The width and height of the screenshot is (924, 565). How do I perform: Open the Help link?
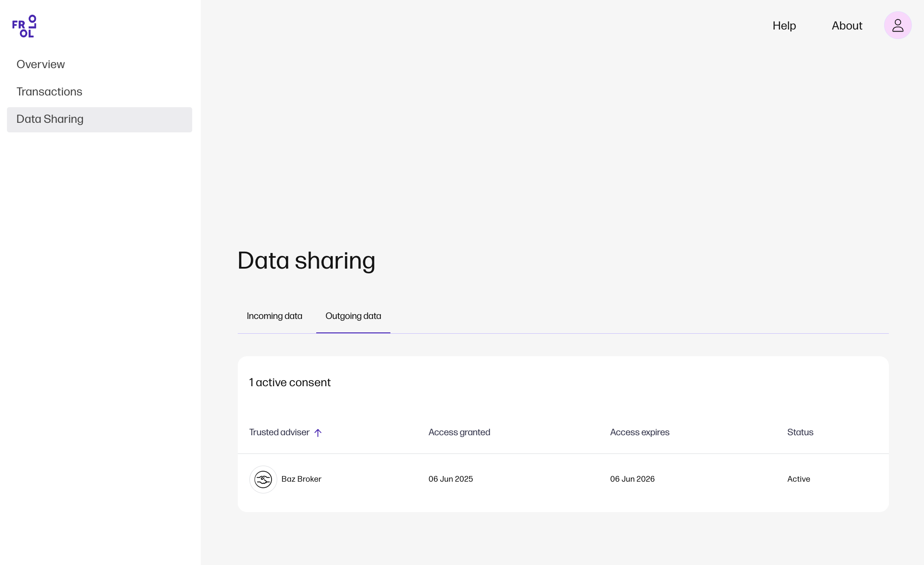click(784, 26)
